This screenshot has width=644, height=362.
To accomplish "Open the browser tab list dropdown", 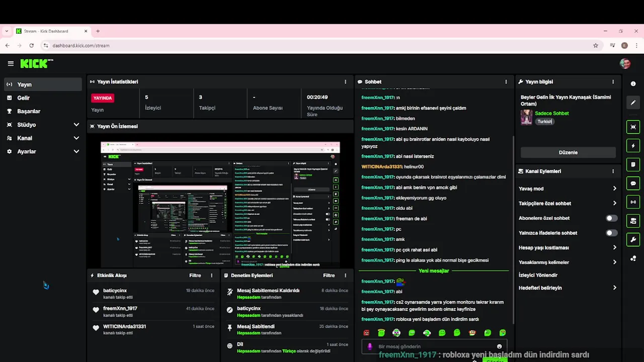I will [x=7, y=31].
